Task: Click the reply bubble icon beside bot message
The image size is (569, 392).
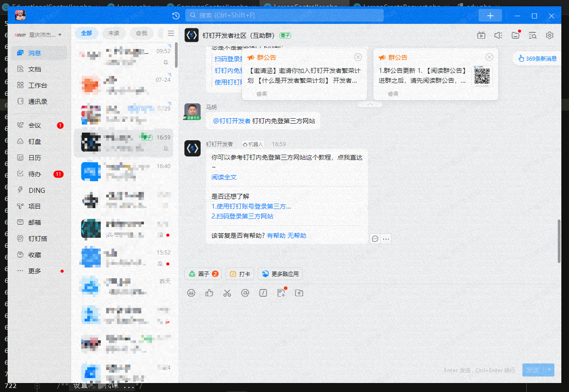Action: coord(375,239)
